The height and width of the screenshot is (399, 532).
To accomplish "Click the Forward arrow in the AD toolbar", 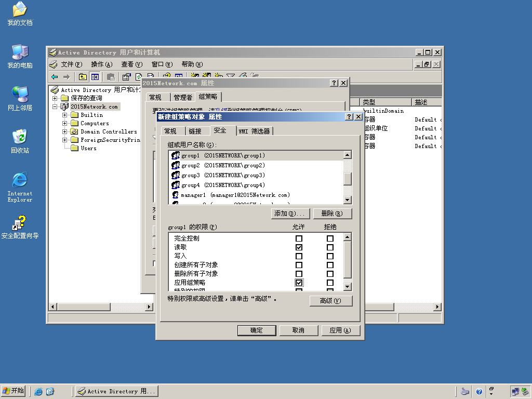I will coord(66,77).
